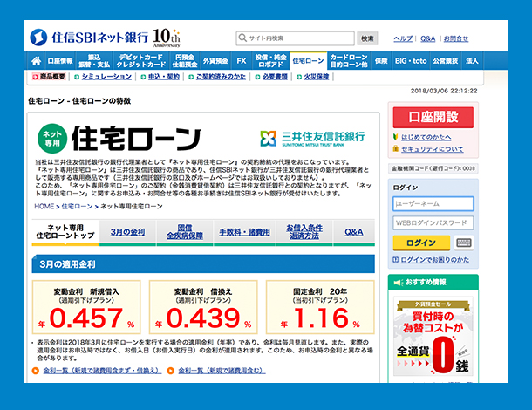This screenshot has width=532, height=410.
Task: Open the 法人 menu
Action: (472, 61)
